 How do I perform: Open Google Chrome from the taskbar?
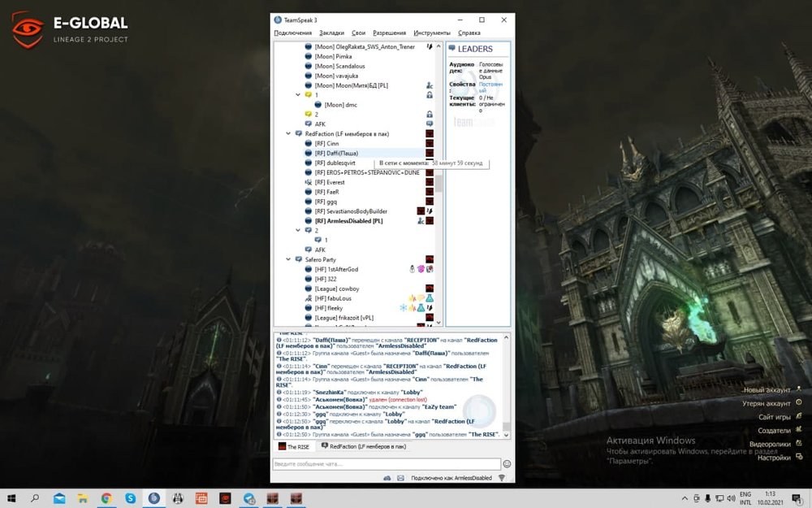[106, 497]
